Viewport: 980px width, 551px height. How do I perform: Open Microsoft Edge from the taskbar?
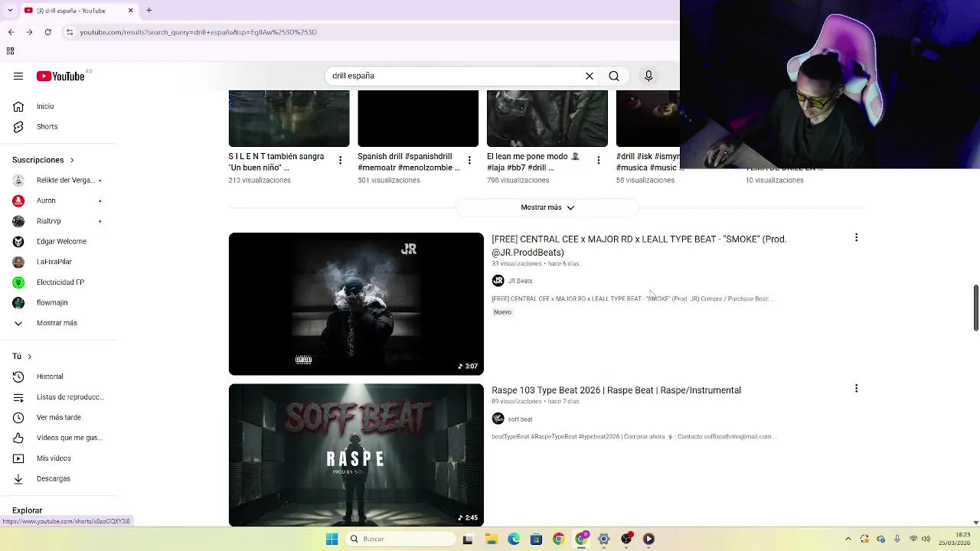(514, 539)
